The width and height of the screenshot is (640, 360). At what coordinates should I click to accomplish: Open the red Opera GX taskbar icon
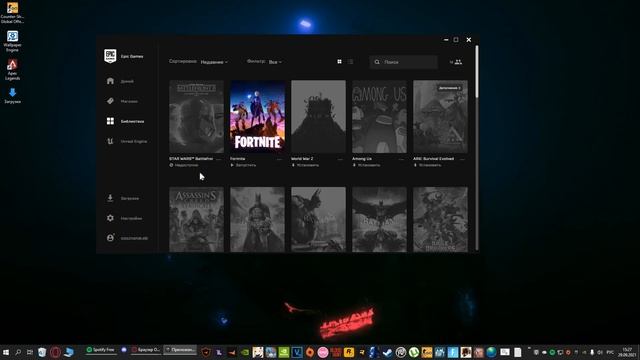[x=56, y=352]
